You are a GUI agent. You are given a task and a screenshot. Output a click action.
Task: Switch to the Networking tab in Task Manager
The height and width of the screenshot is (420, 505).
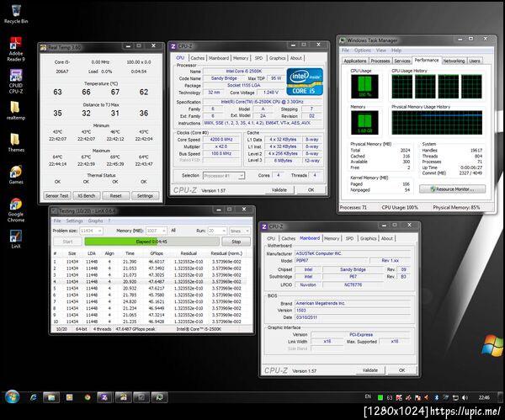[454, 61]
